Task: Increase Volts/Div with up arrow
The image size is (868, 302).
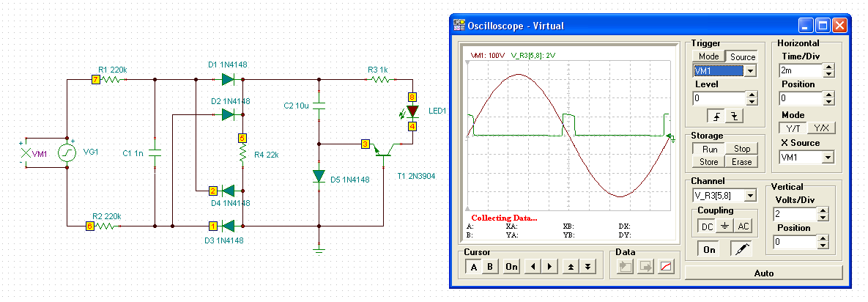Action: click(823, 210)
